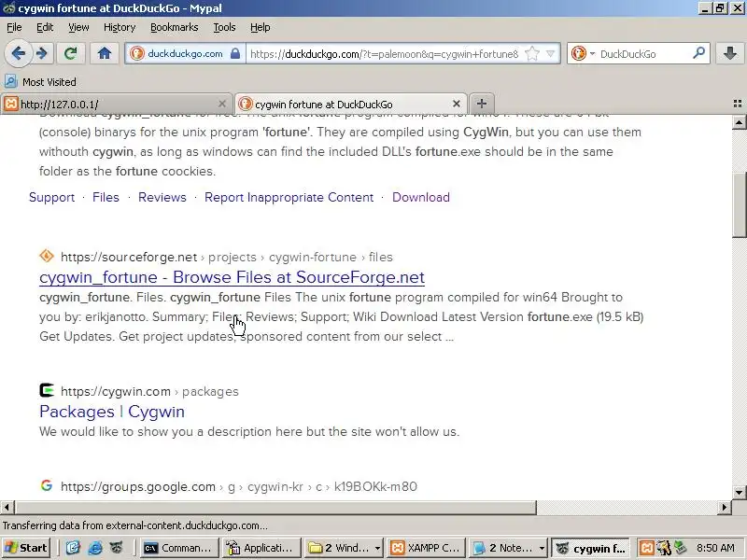Click the Files sitelink

[x=106, y=197]
